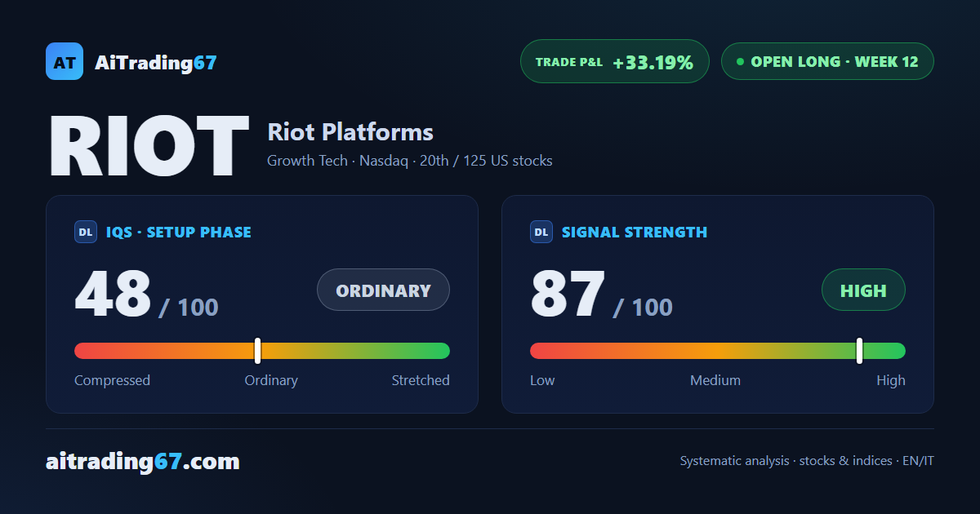The image size is (980, 514).
Task: Click the HIGH rating badge
Action: 863,290
